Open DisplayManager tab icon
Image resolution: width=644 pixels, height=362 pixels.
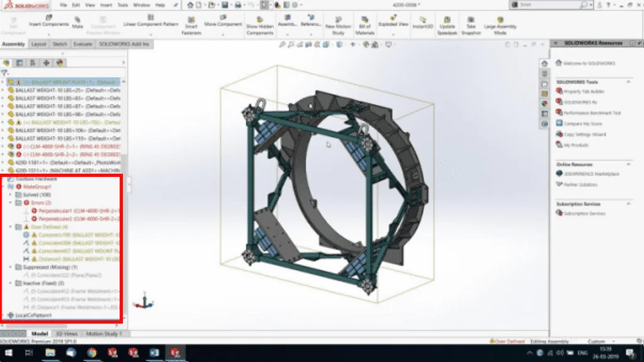[60, 63]
